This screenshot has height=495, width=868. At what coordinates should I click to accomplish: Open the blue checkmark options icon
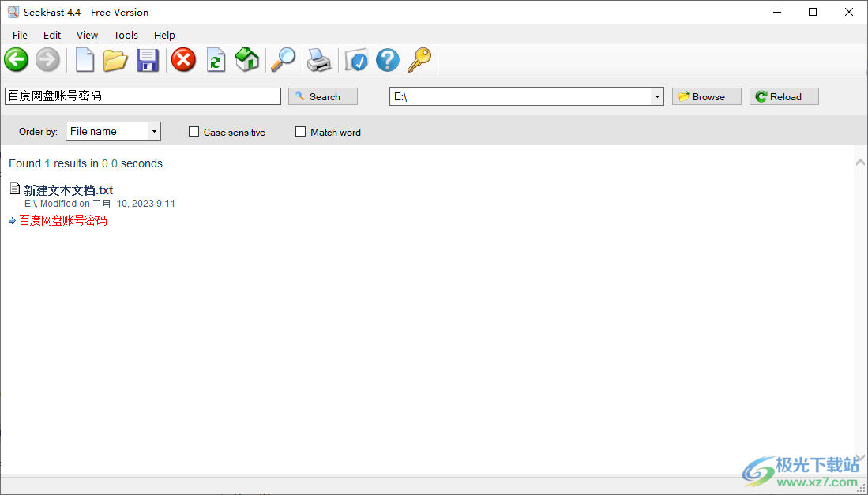(356, 60)
